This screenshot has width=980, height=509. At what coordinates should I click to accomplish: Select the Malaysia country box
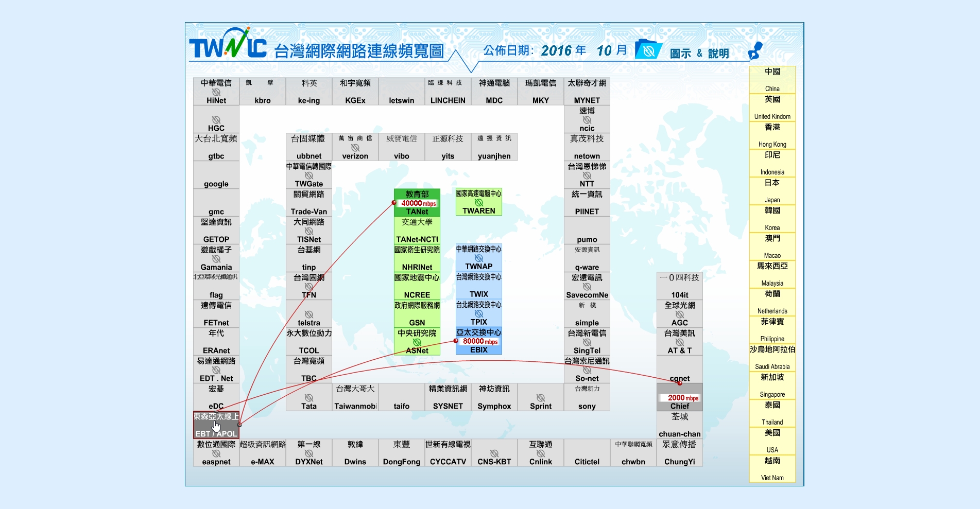[x=772, y=274]
